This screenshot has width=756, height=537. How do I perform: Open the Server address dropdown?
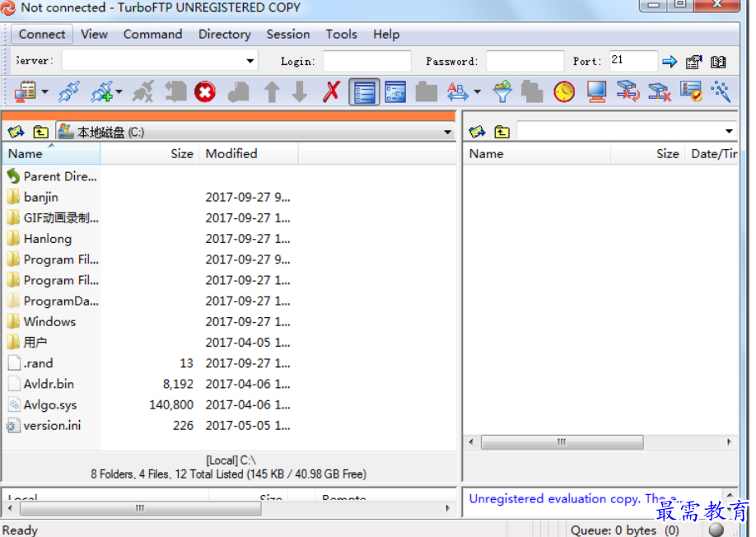coord(250,61)
